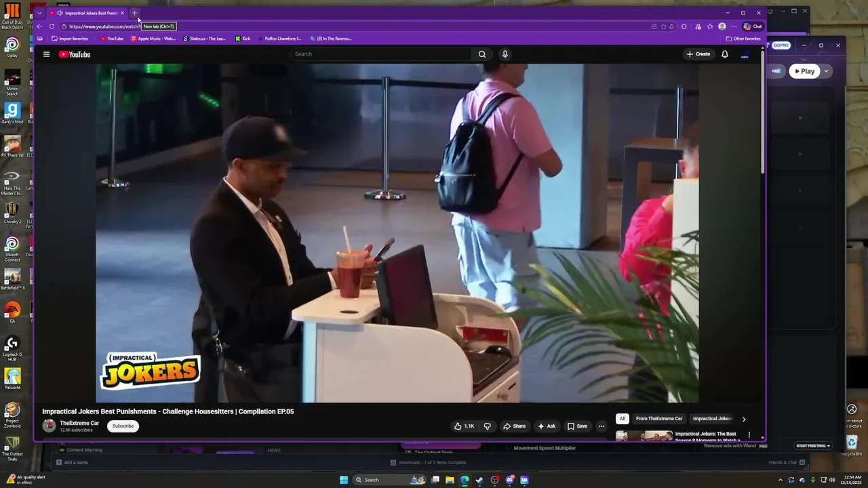Search with voice microphone icon
868x488 pixels.
click(x=505, y=54)
